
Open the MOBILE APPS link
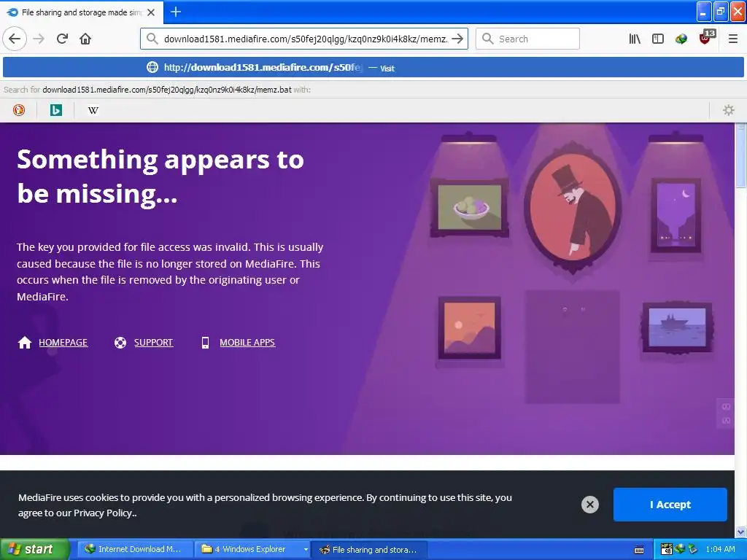pos(247,343)
